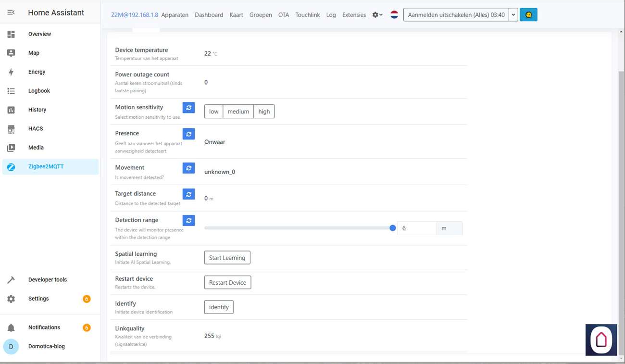Image resolution: width=625 pixels, height=364 pixels.
Task: Set motion sensitivity to high
Action: pos(264,112)
